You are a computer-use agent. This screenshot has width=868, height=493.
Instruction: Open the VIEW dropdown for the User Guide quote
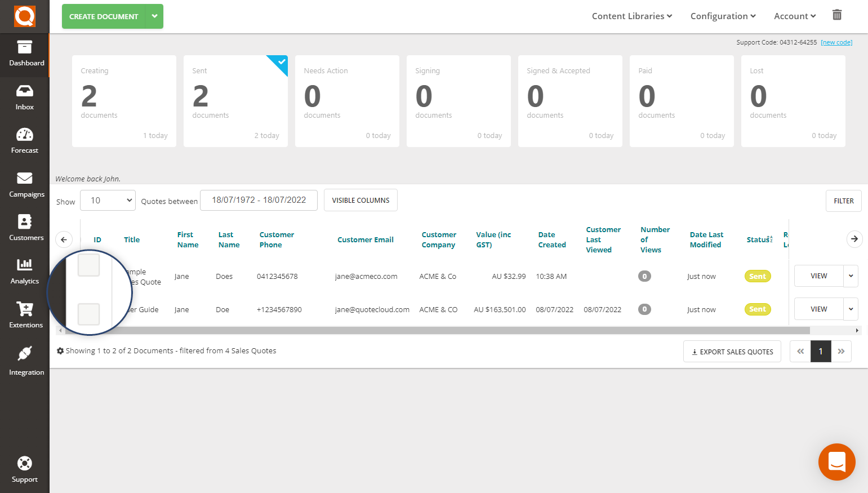click(x=851, y=309)
